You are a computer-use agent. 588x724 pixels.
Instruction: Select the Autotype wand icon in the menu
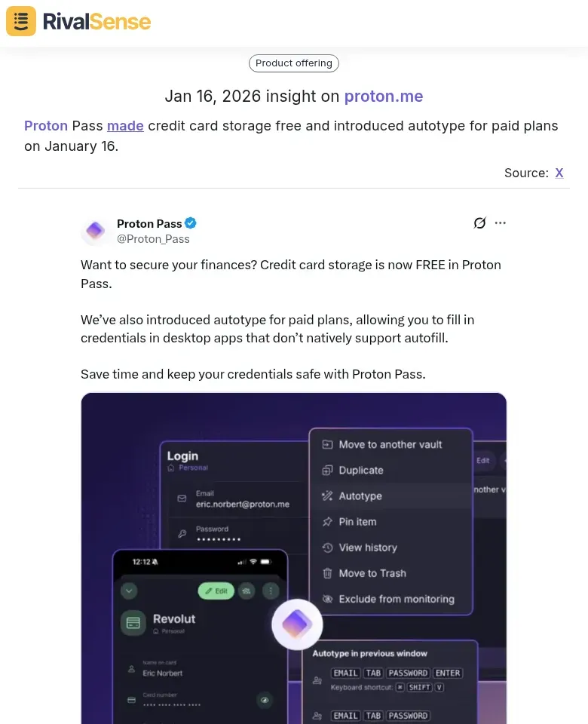[x=327, y=495]
